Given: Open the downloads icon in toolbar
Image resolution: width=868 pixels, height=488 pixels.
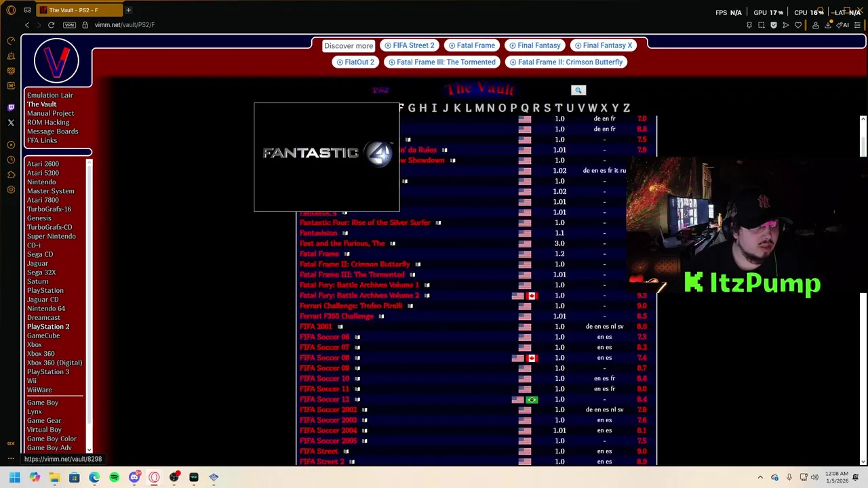Looking at the screenshot, I should coord(829,25).
